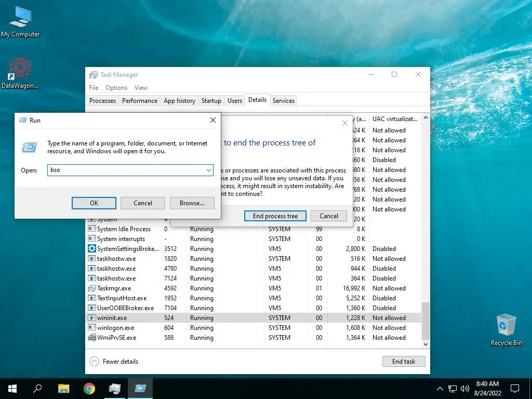Open Task Manager Options menu
Viewport: 532px width, 399px height.
click(x=116, y=87)
